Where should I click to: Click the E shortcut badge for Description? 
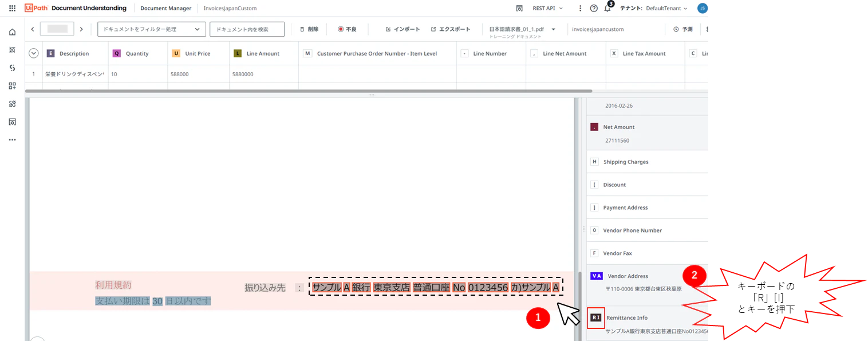click(50, 53)
